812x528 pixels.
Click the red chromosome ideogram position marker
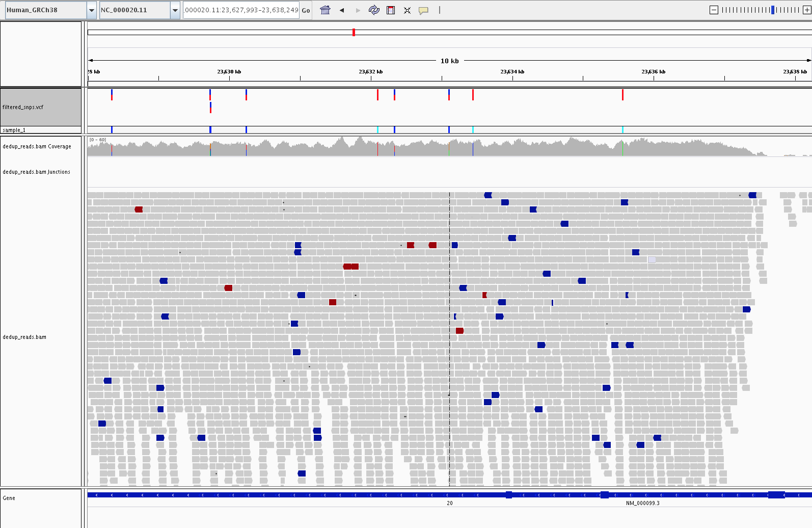[354, 33]
